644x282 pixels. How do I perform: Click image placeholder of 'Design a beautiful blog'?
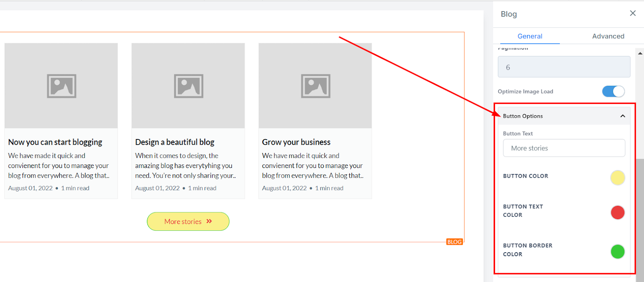click(x=188, y=86)
